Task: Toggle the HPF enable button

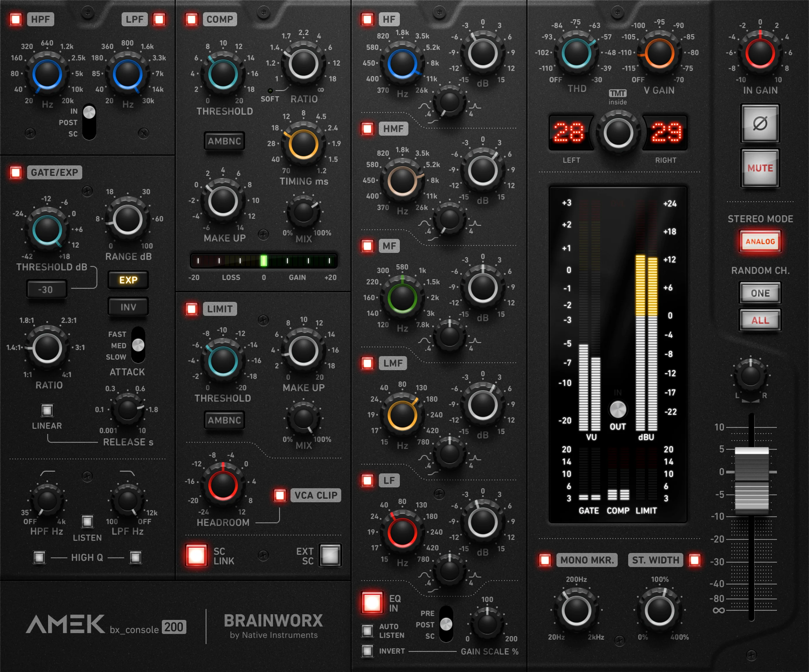Action: pos(16,19)
